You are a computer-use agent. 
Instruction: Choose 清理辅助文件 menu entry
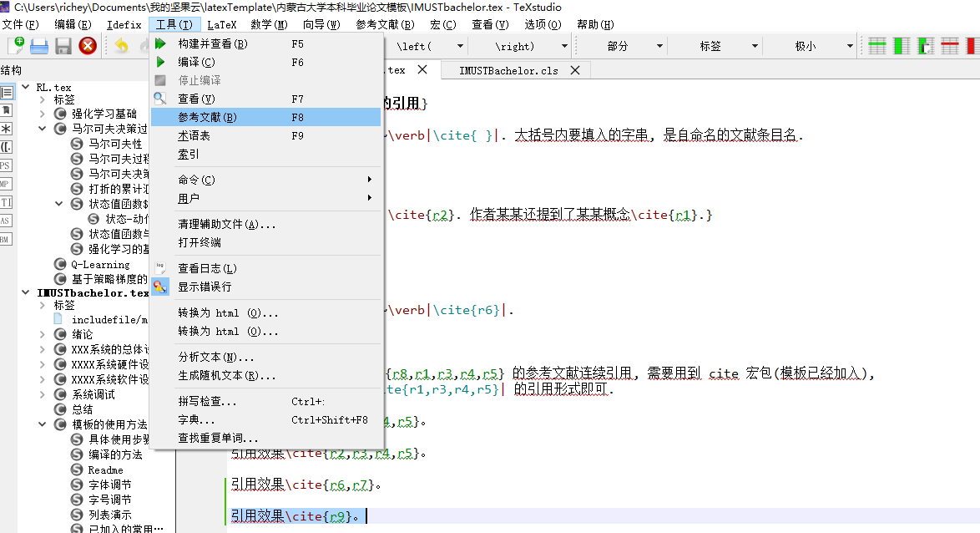tap(265, 224)
